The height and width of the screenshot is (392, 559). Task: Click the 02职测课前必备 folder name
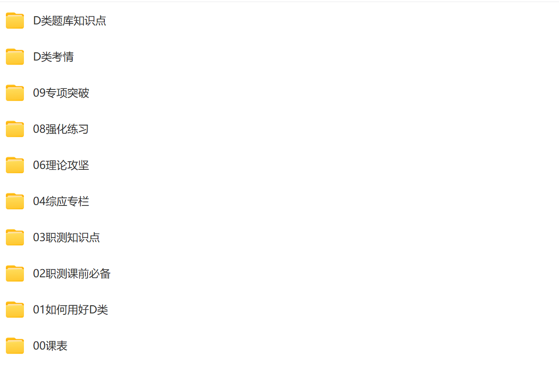pos(72,274)
